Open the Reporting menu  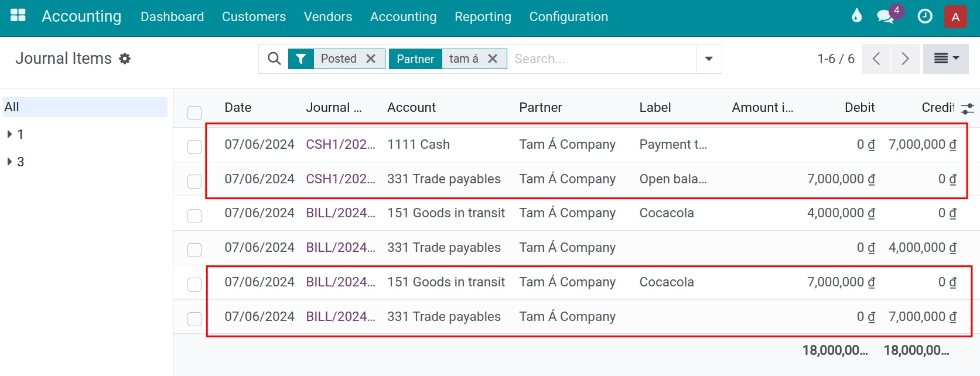(x=483, y=17)
